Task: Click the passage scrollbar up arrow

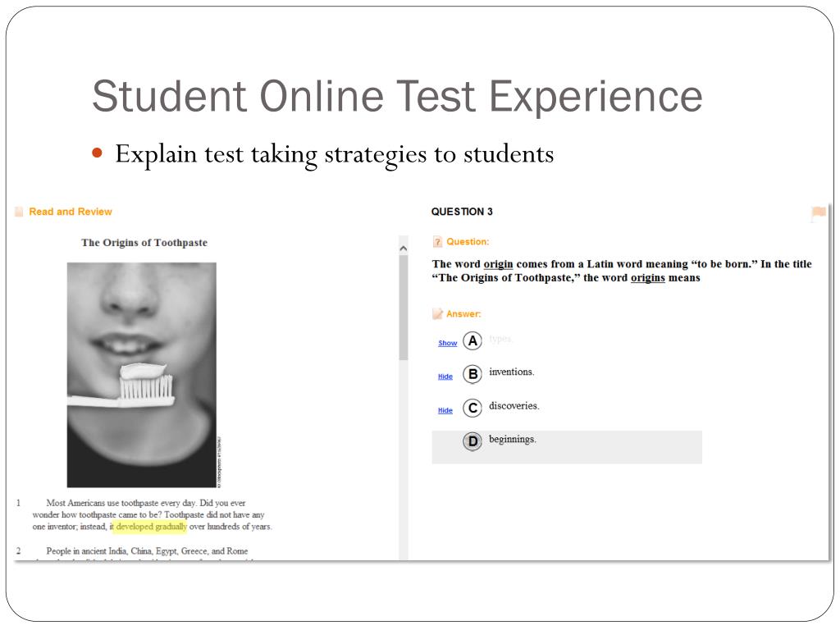Action: tap(404, 249)
